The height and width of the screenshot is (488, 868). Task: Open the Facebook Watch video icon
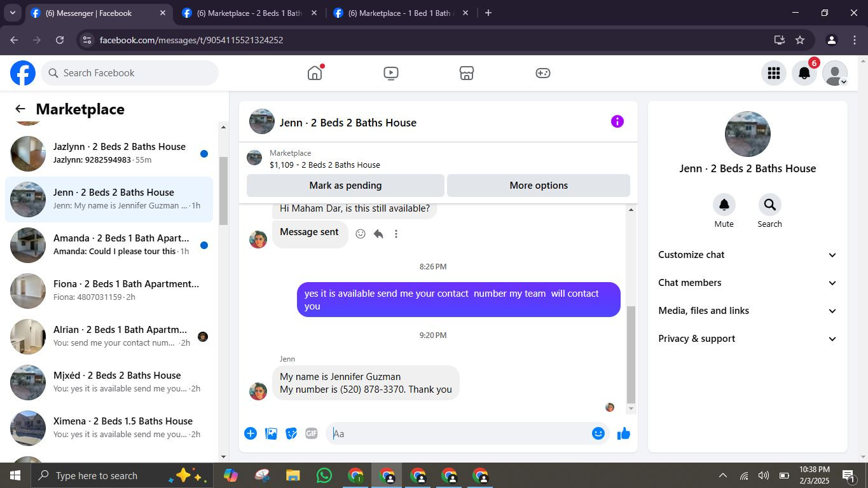pyautogui.click(x=391, y=73)
